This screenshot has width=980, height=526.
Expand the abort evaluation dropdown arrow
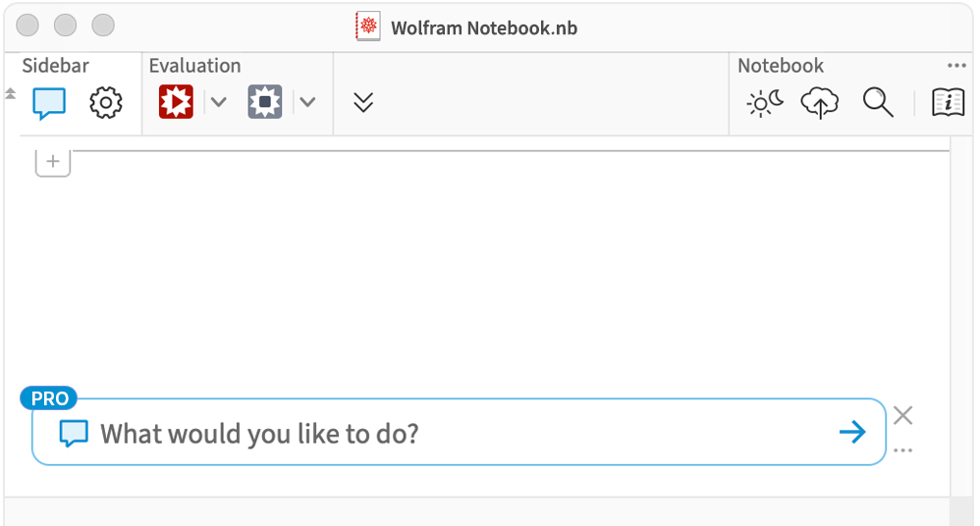point(307,102)
